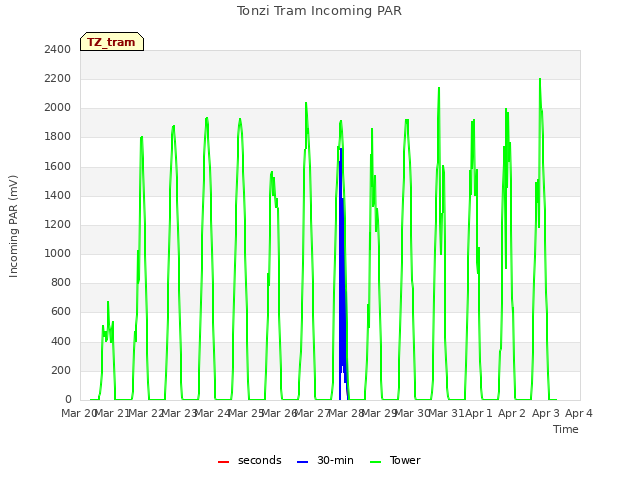Screen dimensions: 640x480
Task: Click the Apr 2 x-axis date label
Action: (512, 413)
